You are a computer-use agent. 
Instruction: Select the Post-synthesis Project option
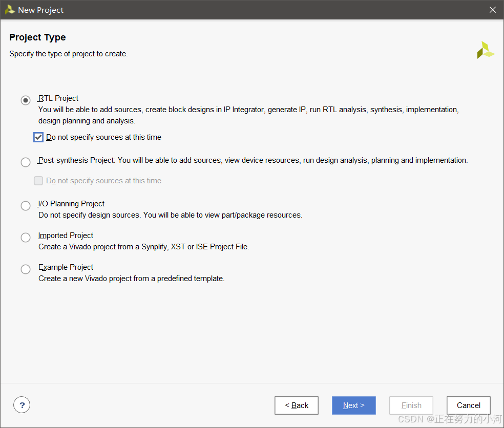tap(26, 162)
